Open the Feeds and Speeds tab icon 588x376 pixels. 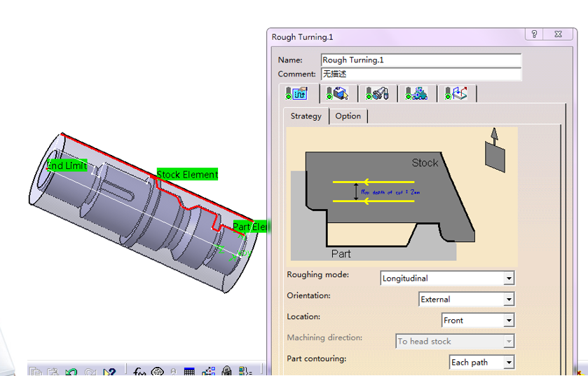pyautogui.click(x=417, y=93)
